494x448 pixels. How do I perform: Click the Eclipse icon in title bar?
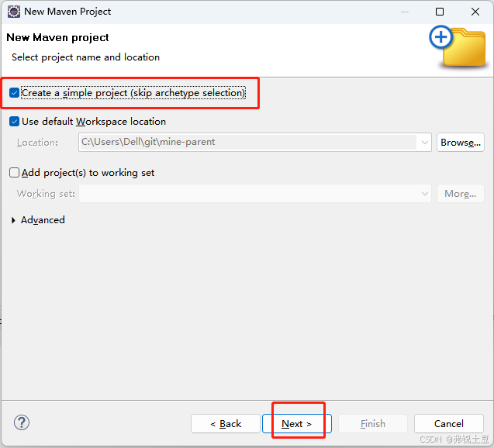(14, 12)
